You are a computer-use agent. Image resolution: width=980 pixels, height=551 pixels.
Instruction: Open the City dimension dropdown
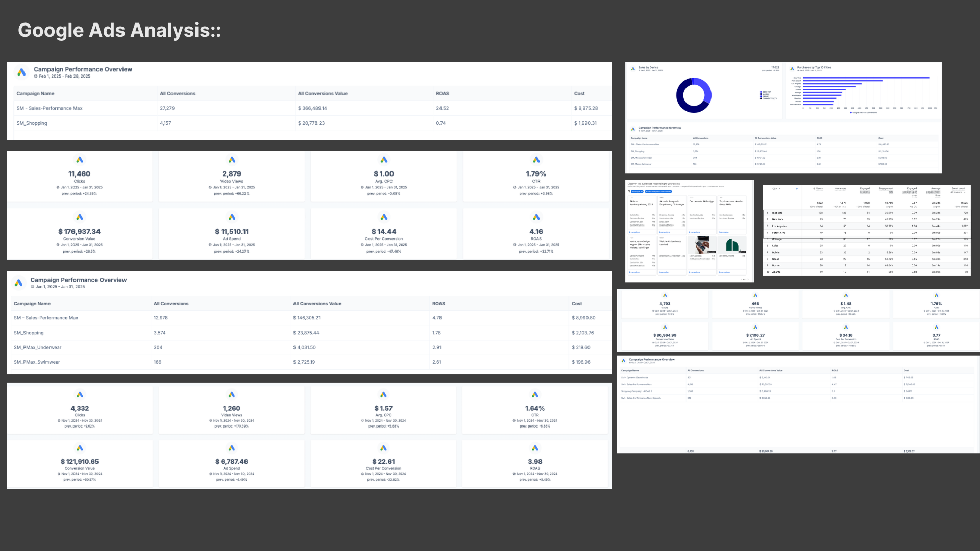[776, 189]
